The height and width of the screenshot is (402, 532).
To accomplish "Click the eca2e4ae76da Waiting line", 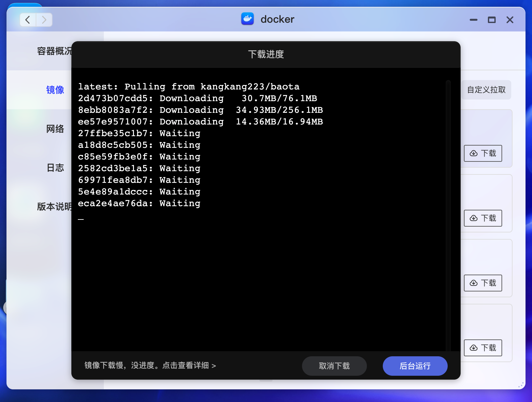I will tap(139, 203).
